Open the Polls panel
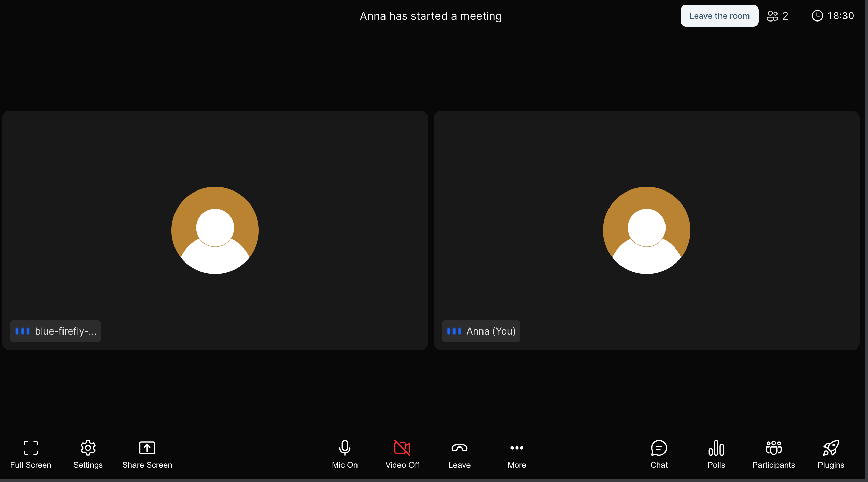Image resolution: width=868 pixels, height=482 pixels. tap(716, 452)
